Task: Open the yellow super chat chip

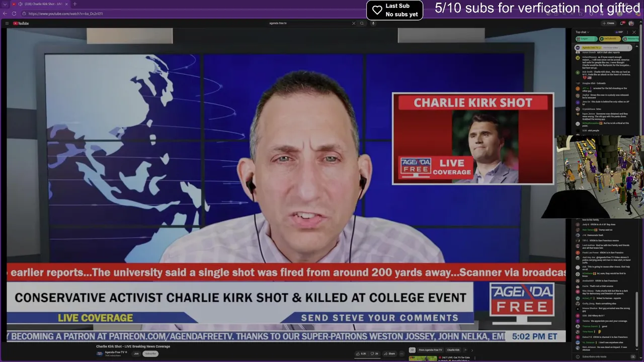Action: pos(610,39)
